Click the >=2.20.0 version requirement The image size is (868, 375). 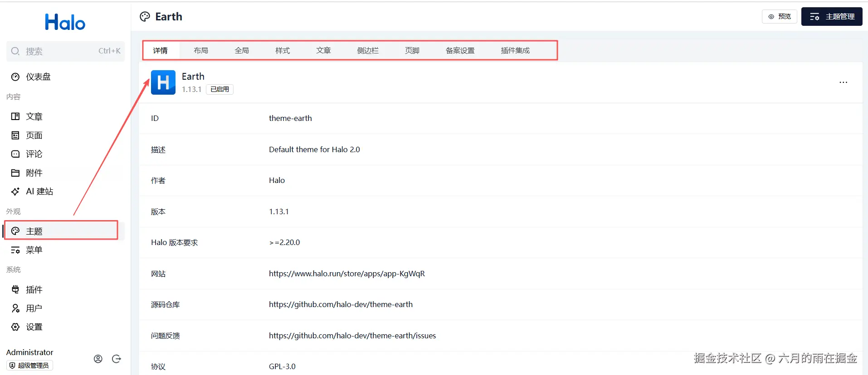(x=284, y=242)
